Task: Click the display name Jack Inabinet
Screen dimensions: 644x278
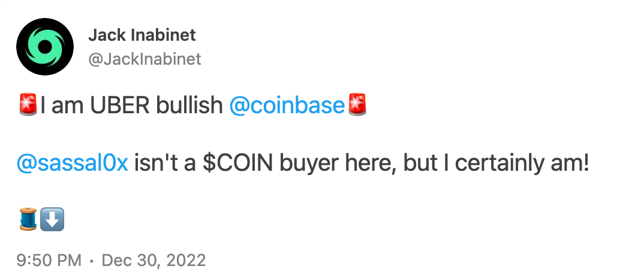Action: click(x=142, y=35)
